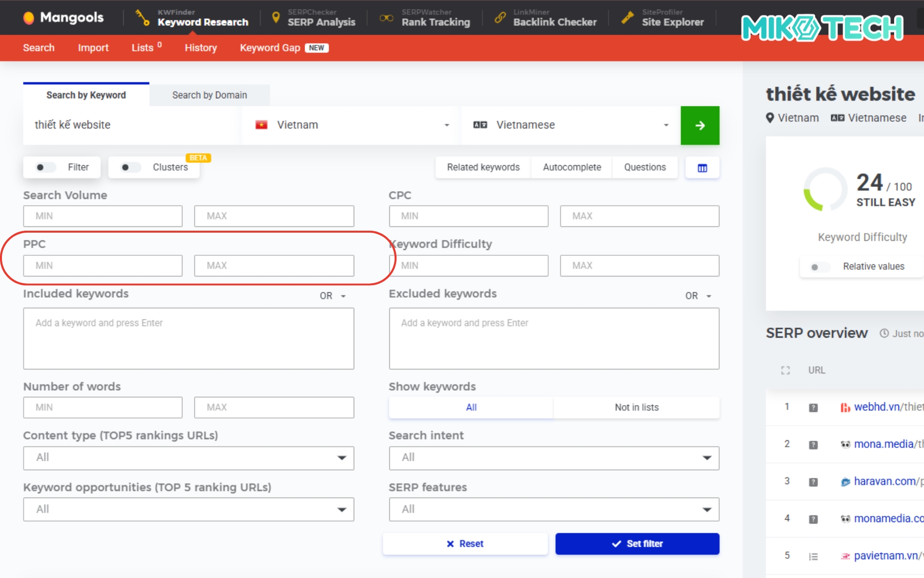Enable Relative values for Keyword Difficulty
The height and width of the screenshot is (578, 924).
click(x=819, y=266)
